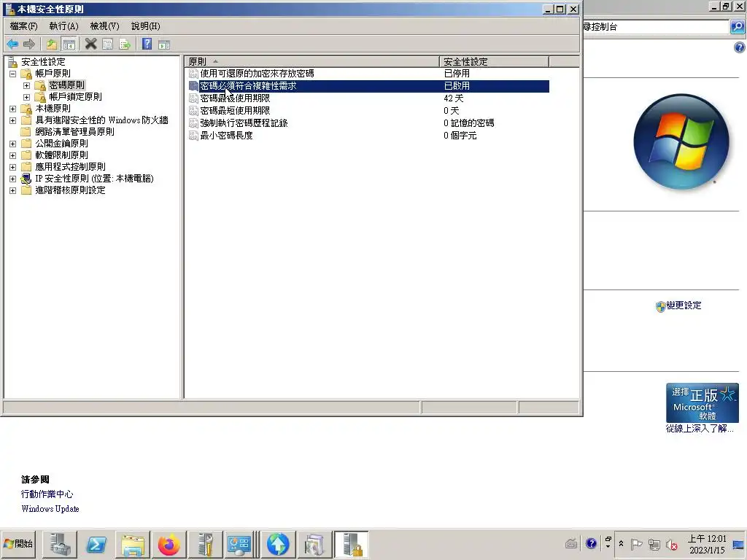The width and height of the screenshot is (747, 560).
Task: Select 安全性設定 root in tree
Action: (43, 62)
